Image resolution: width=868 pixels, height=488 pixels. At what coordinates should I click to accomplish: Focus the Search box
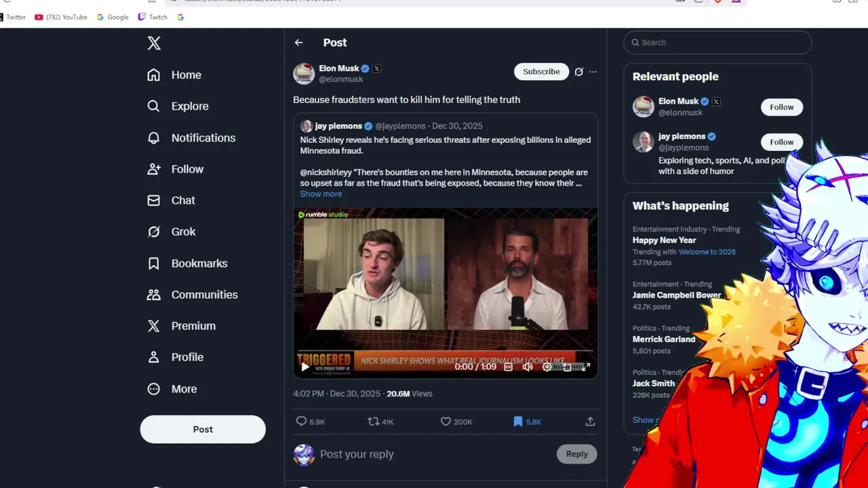(717, 42)
